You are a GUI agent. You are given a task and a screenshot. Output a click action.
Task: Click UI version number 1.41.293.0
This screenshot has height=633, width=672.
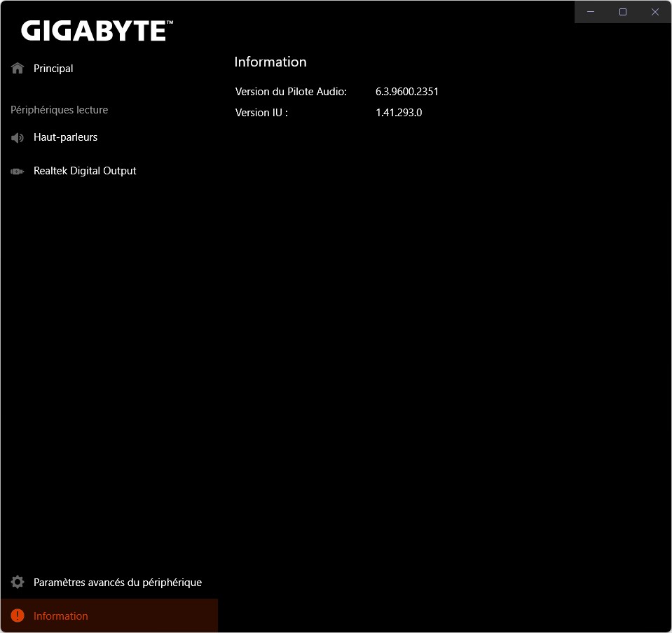(x=399, y=113)
